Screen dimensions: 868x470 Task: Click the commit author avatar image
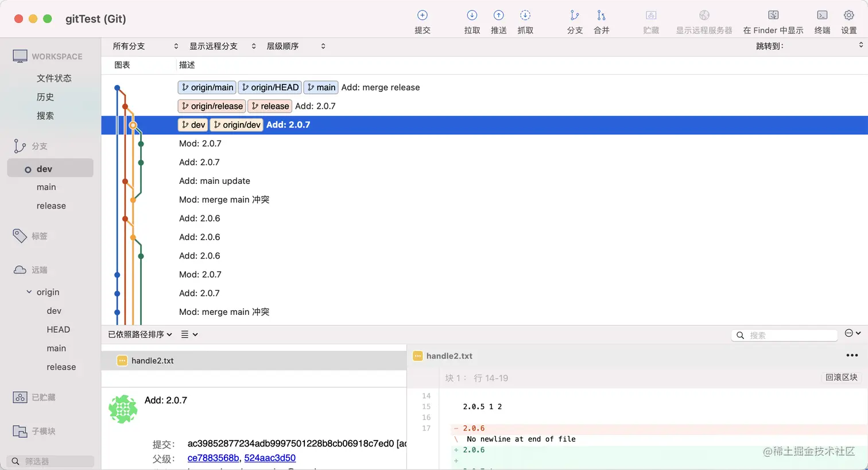[x=123, y=409]
